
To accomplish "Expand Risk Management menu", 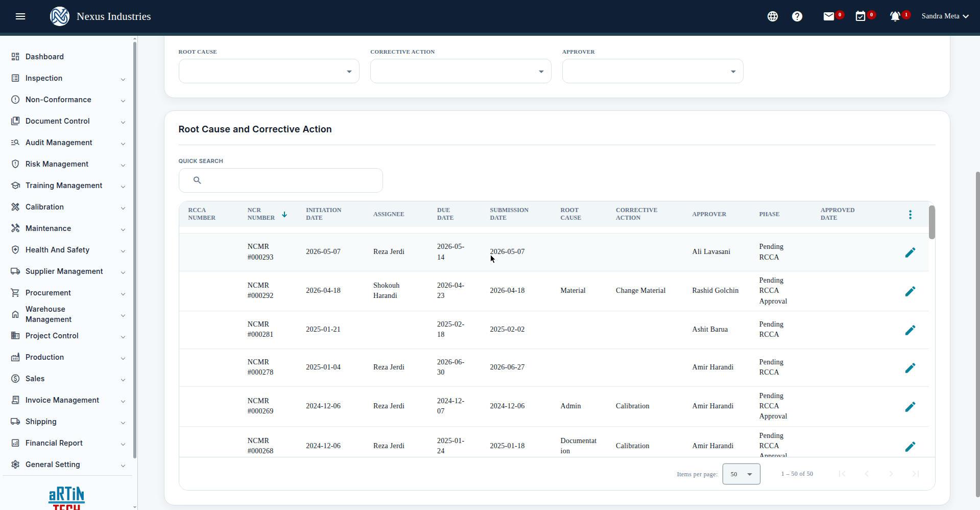I will coord(68,164).
